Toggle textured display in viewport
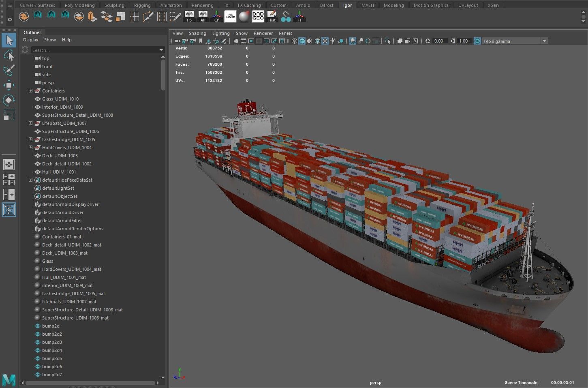The image size is (588, 388). pyautogui.click(x=325, y=41)
